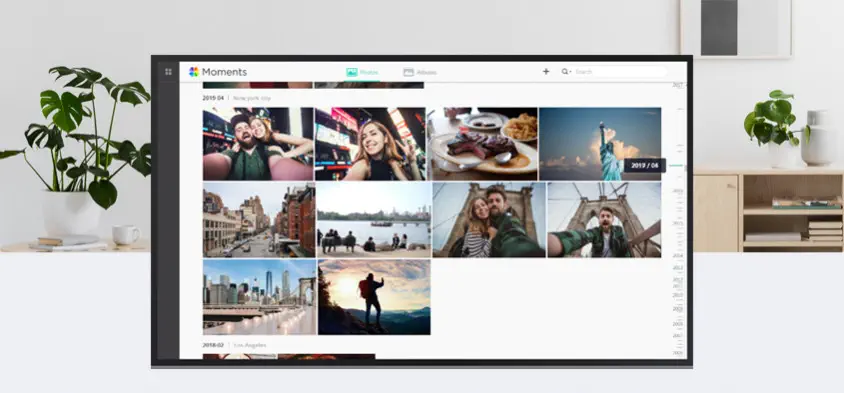Screen dimensions: 844x393
Task: Click the green timeline position indicator
Action: [676, 165]
